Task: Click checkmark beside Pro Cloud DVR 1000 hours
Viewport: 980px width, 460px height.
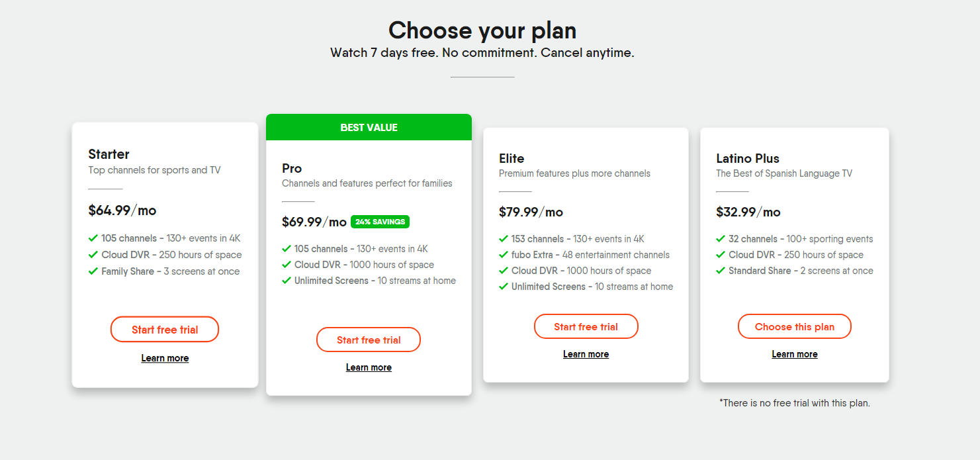Action: click(x=287, y=265)
